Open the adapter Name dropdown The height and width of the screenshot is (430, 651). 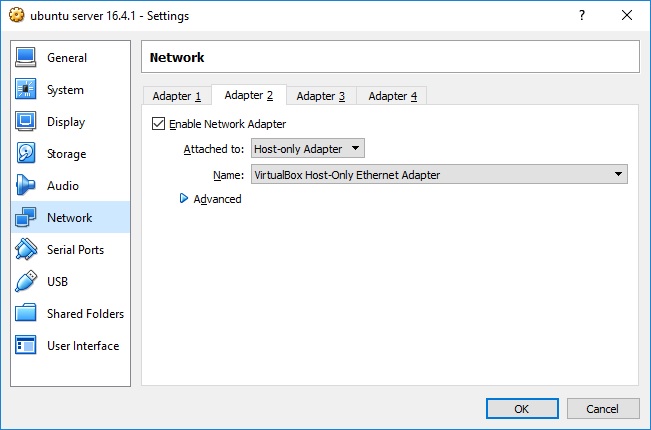(438, 175)
